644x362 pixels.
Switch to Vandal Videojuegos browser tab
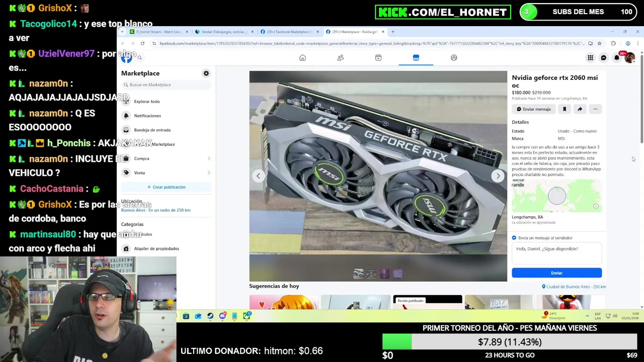225,32
